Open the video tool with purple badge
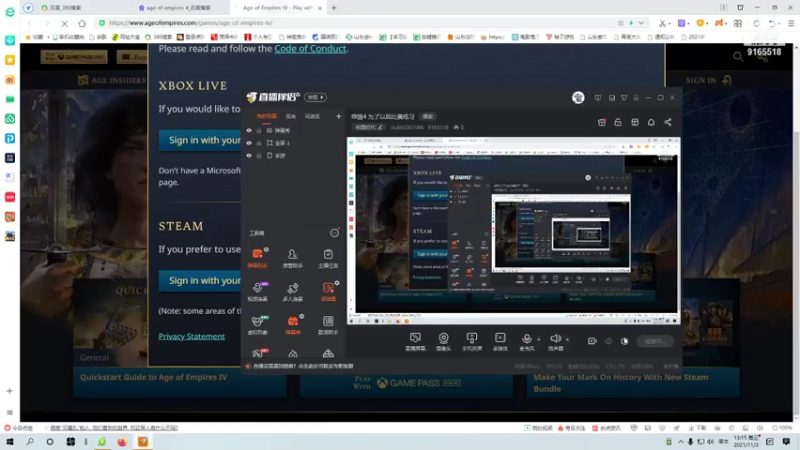800x450 pixels. point(258,291)
